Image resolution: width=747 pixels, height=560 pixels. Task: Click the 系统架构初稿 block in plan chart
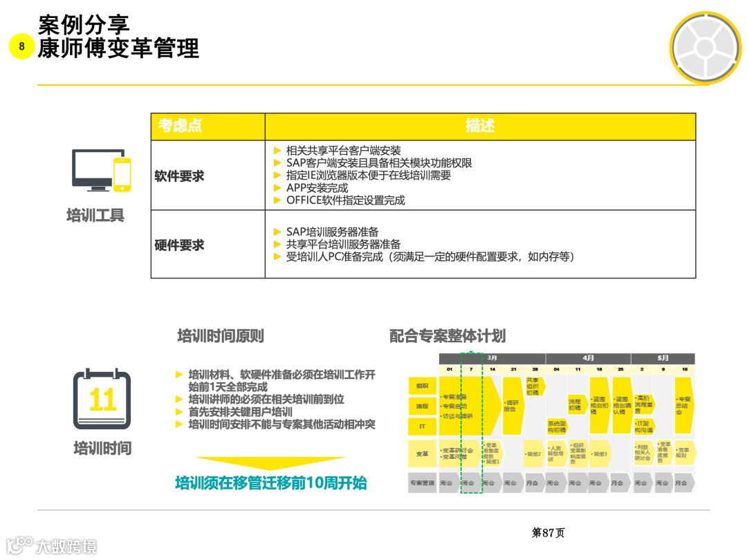(556, 427)
